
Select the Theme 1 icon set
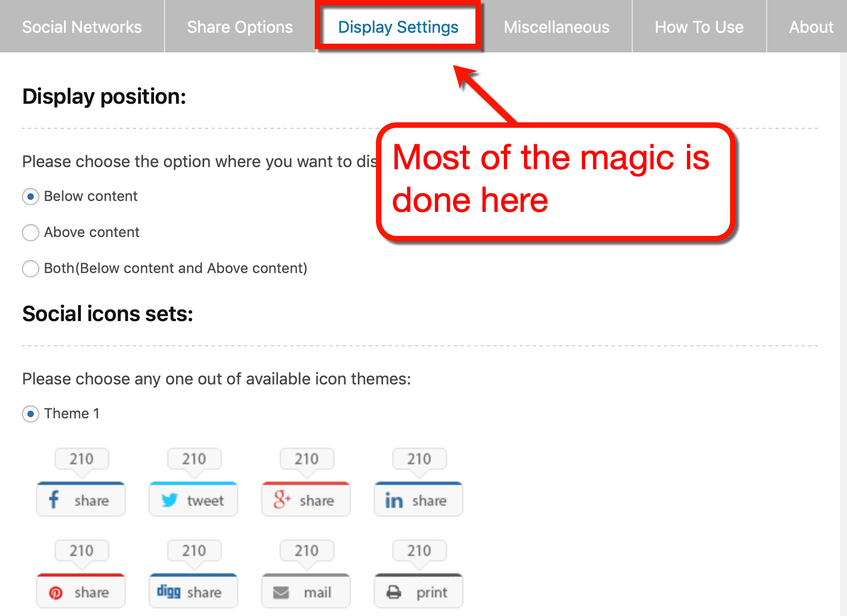[31, 414]
